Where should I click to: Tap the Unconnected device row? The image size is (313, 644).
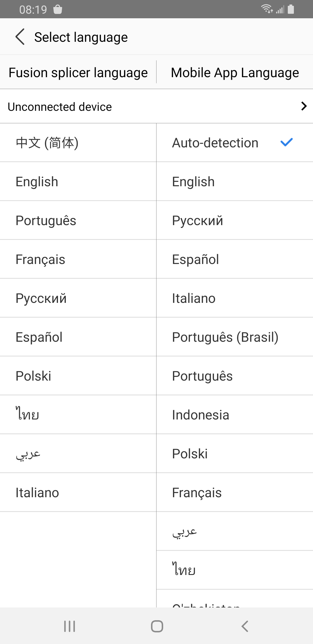[156, 106]
